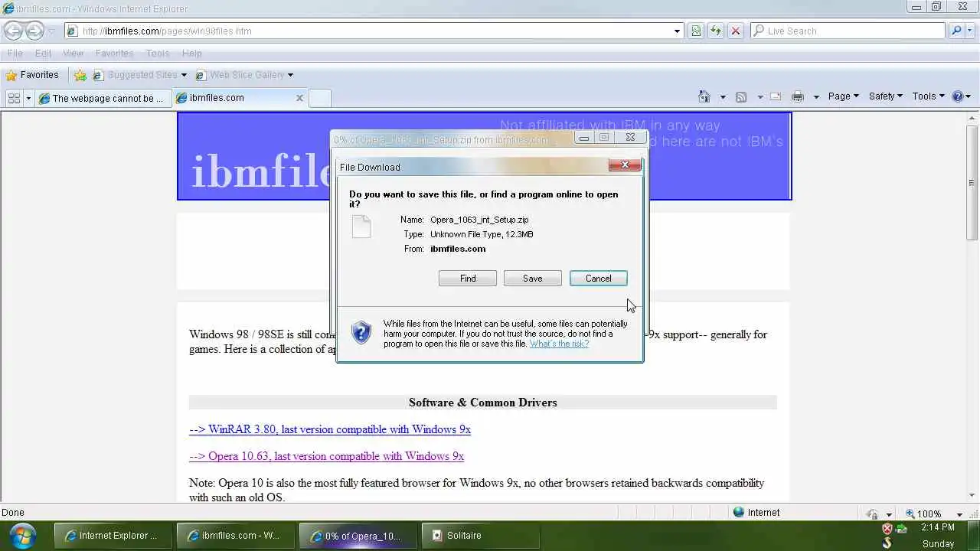Click the Refresh page icon
980x551 pixels.
point(716,31)
